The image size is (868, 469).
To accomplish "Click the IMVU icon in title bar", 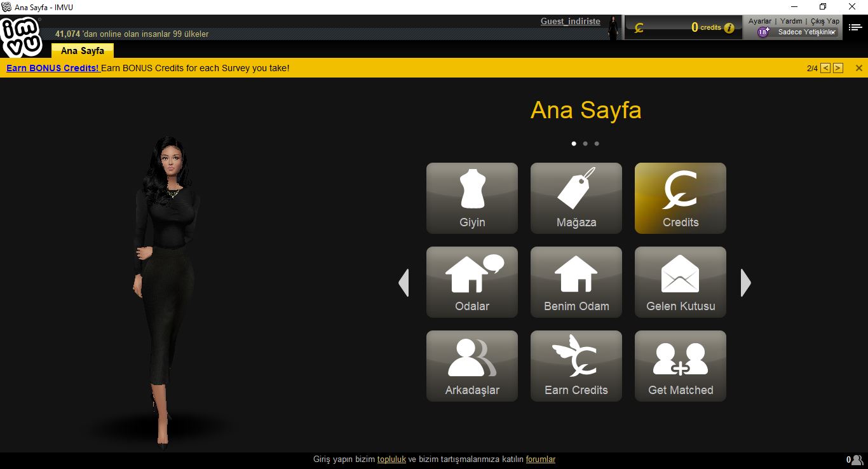I will coord(6,7).
